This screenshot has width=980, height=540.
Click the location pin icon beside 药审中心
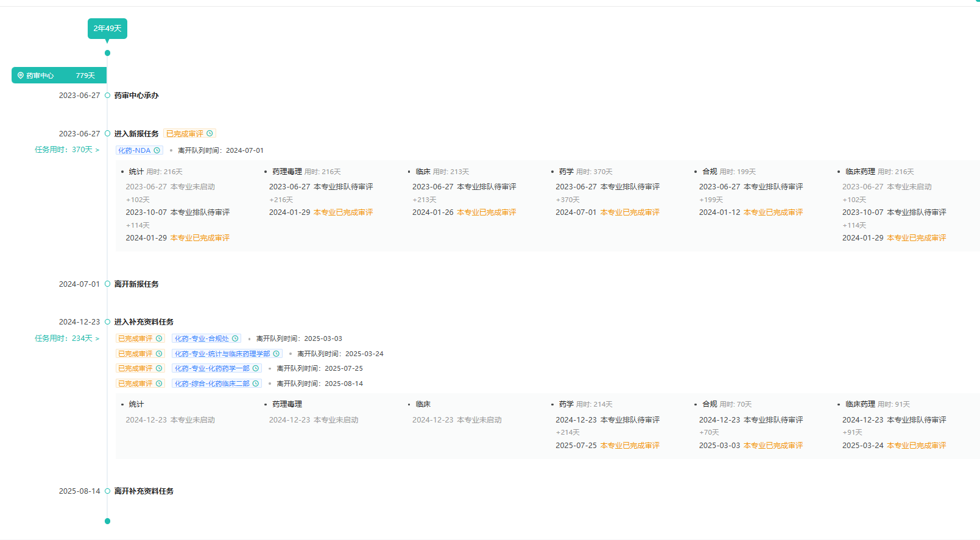tap(20, 75)
